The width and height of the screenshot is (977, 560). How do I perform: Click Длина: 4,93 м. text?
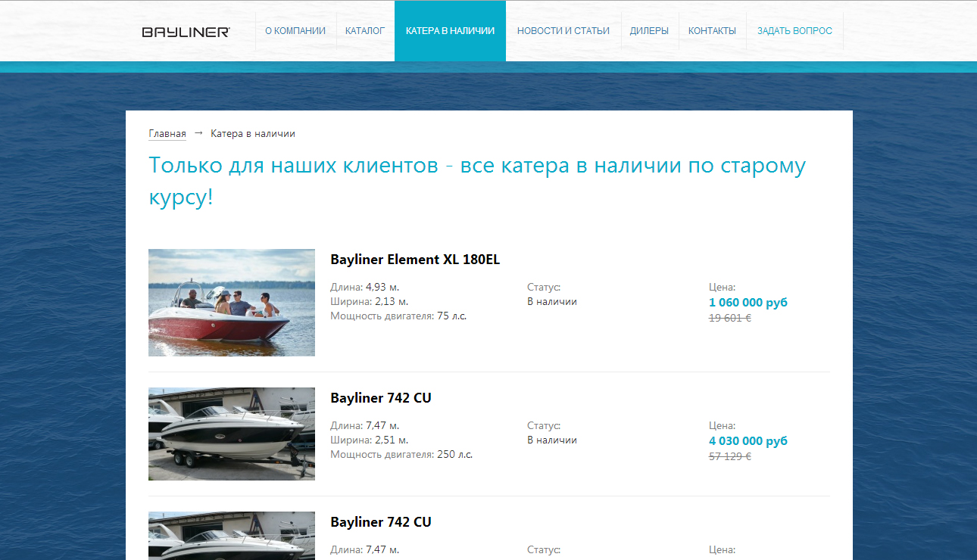(x=365, y=288)
